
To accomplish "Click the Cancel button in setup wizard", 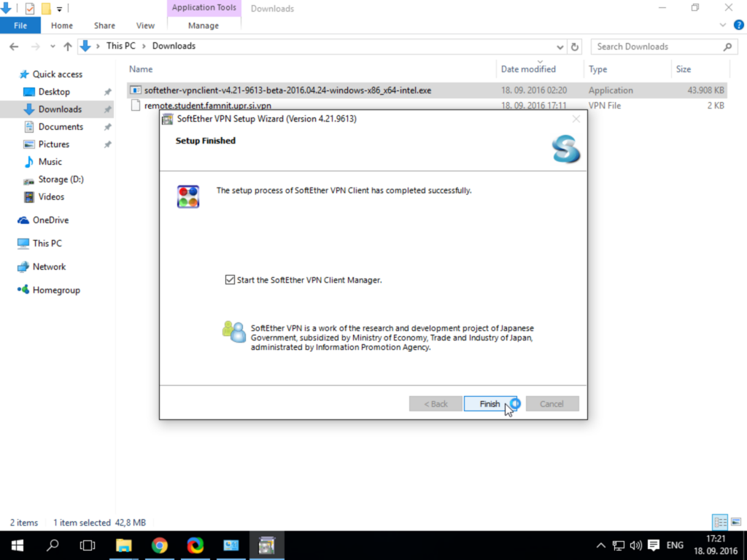I will coord(551,404).
